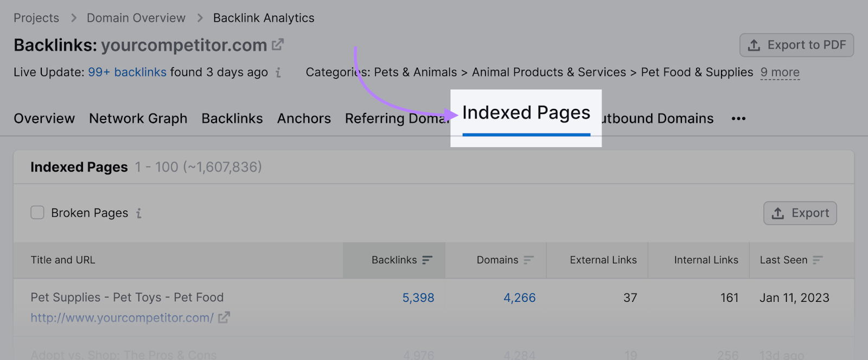This screenshot has height=360, width=868.
Task: Open yourcompetitor.com via external link icon
Action: [x=278, y=45]
